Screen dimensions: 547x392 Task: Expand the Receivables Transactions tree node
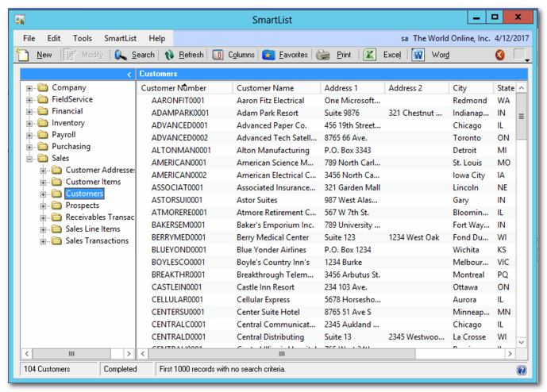[x=43, y=218]
